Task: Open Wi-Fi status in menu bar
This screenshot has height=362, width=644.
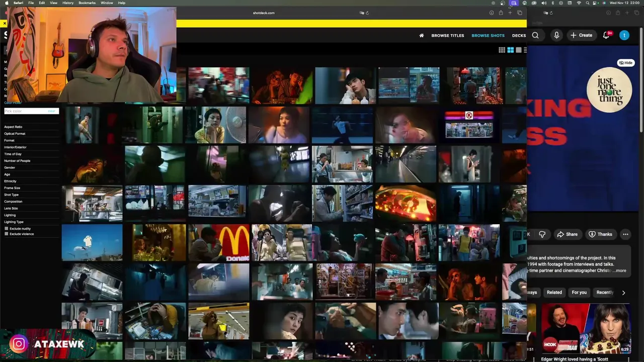Action: (579, 3)
